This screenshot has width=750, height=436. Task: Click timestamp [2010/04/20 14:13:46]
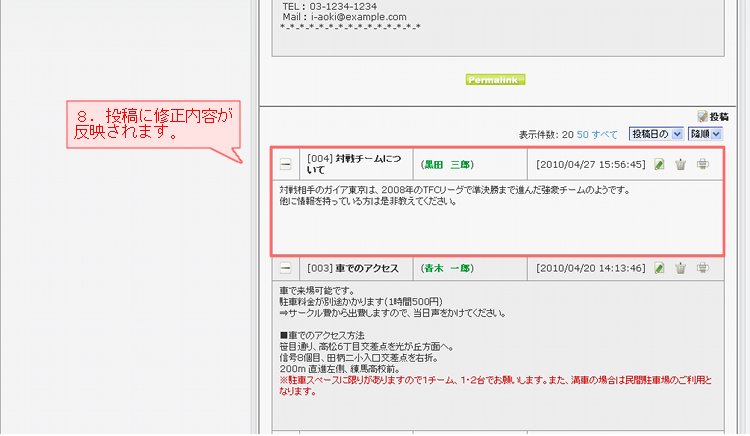click(590, 268)
